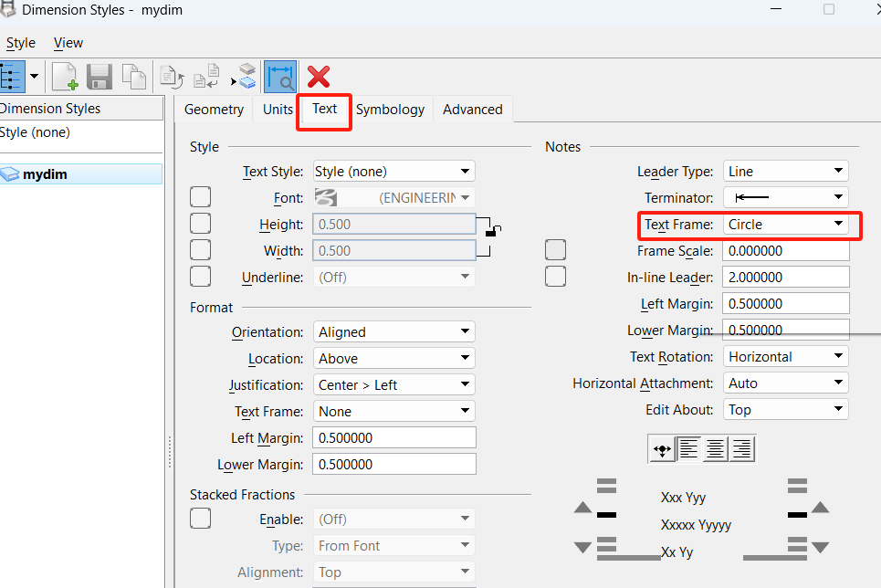Click the copy style icon

coord(133,77)
